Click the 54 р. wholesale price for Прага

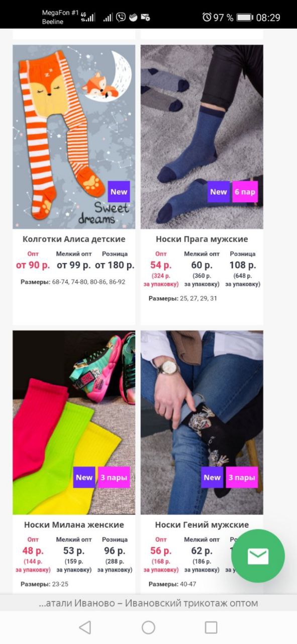point(161,265)
